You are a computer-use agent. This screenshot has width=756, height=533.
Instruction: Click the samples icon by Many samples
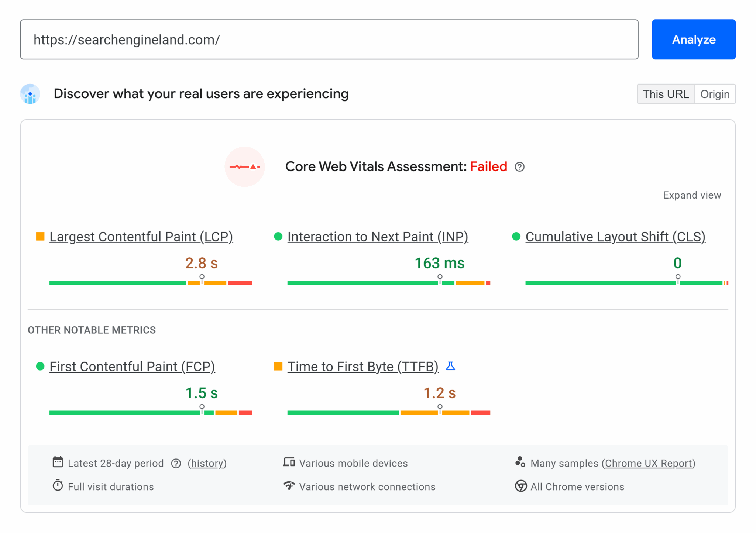[x=520, y=462]
